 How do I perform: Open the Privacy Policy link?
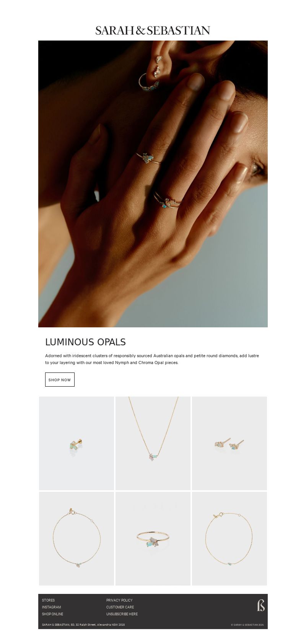(119, 600)
